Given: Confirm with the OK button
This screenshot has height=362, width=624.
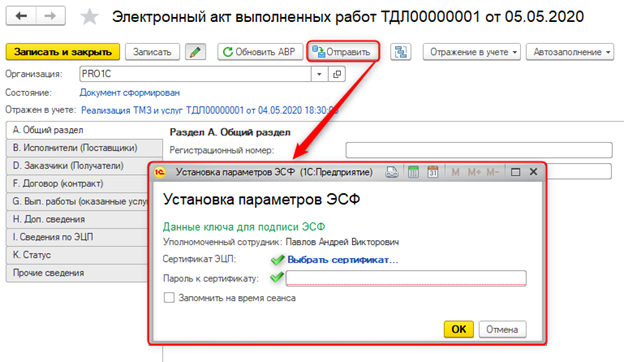Looking at the screenshot, I should click(x=458, y=329).
